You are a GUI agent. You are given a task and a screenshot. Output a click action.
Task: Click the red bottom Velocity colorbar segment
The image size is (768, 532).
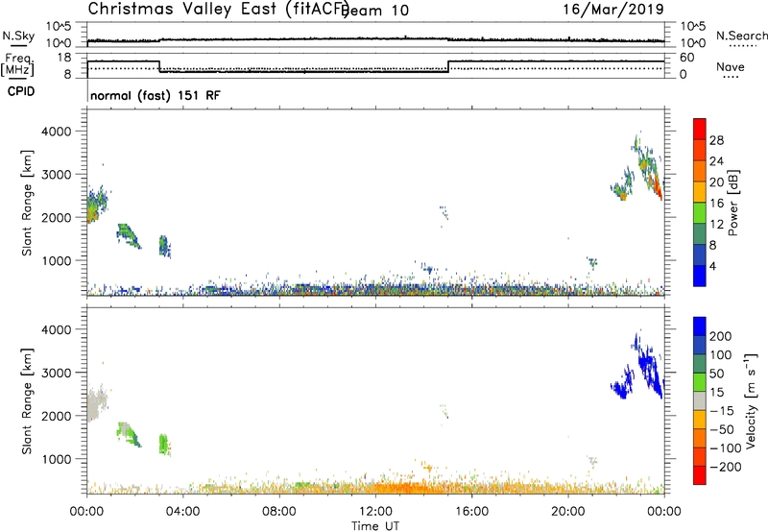point(700,475)
